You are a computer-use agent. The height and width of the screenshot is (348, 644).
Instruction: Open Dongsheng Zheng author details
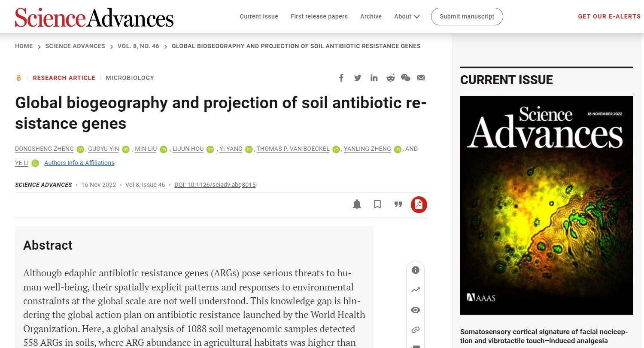(44, 149)
